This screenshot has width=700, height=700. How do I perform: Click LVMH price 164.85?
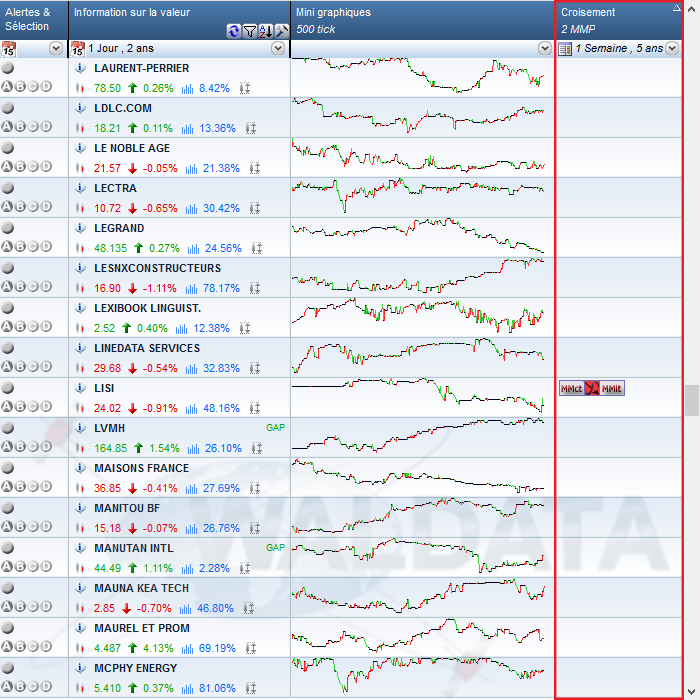[111, 448]
